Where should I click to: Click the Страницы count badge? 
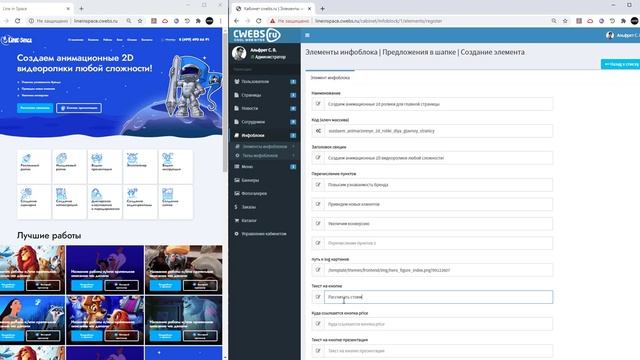coord(293,95)
